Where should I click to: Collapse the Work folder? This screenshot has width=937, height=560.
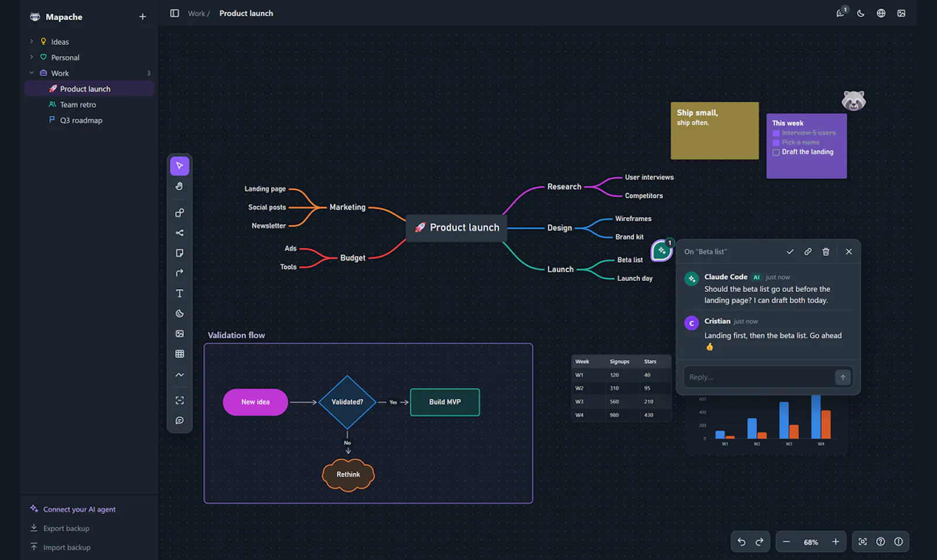(32, 73)
